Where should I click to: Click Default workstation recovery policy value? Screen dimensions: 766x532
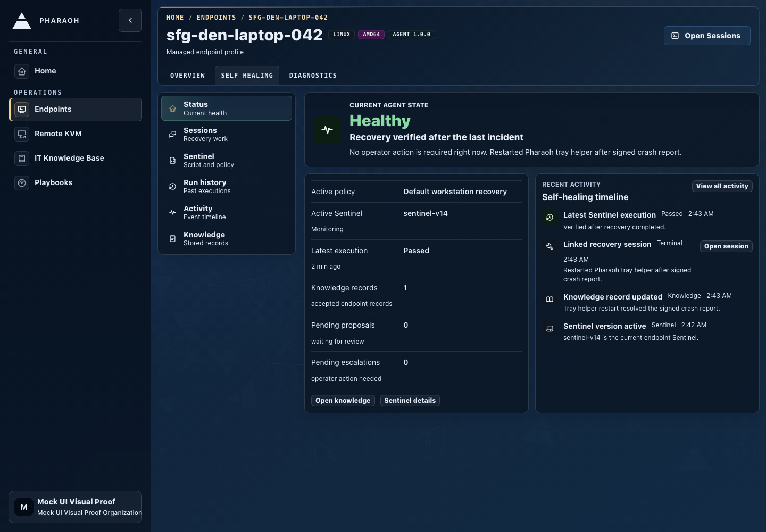[455, 192]
